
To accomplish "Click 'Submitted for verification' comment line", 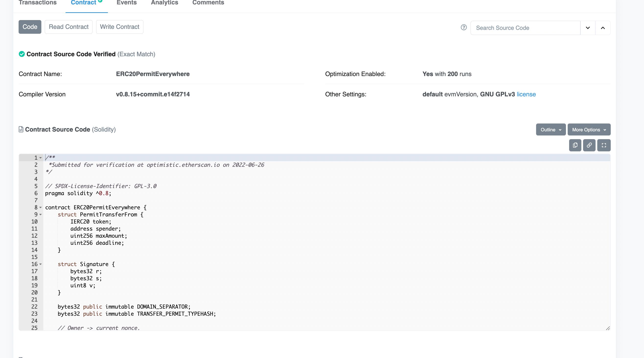I will coord(156,165).
